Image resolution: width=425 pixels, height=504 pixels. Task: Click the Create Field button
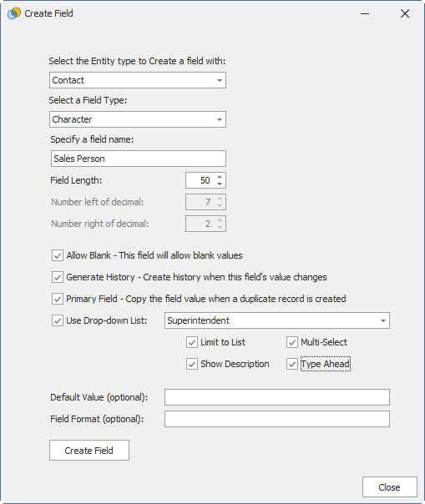tap(89, 451)
